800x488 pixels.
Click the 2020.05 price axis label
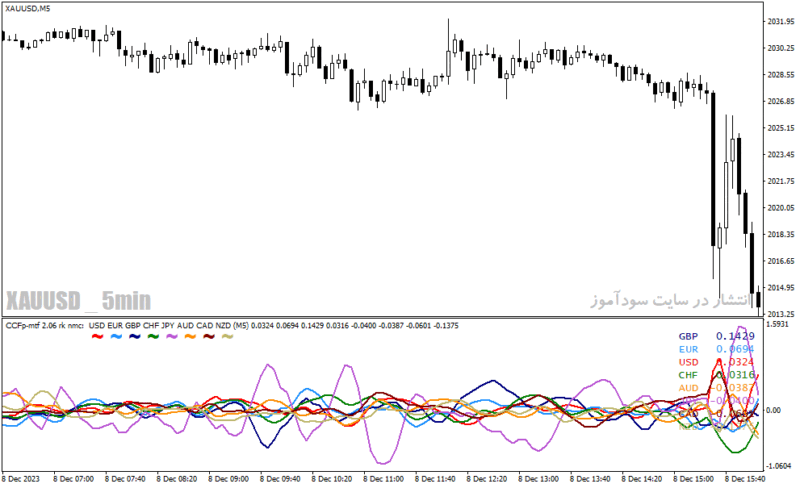click(781, 208)
